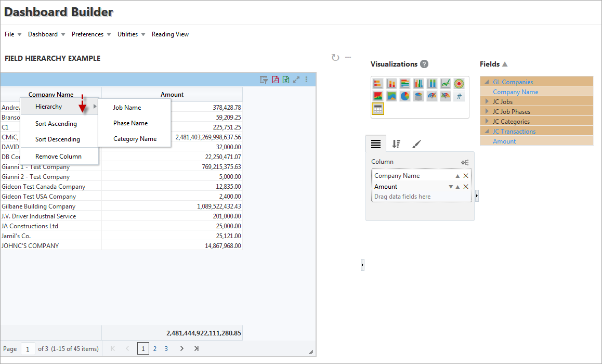Go to page 2 of results
This screenshot has width=602, height=364.
point(155,349)
